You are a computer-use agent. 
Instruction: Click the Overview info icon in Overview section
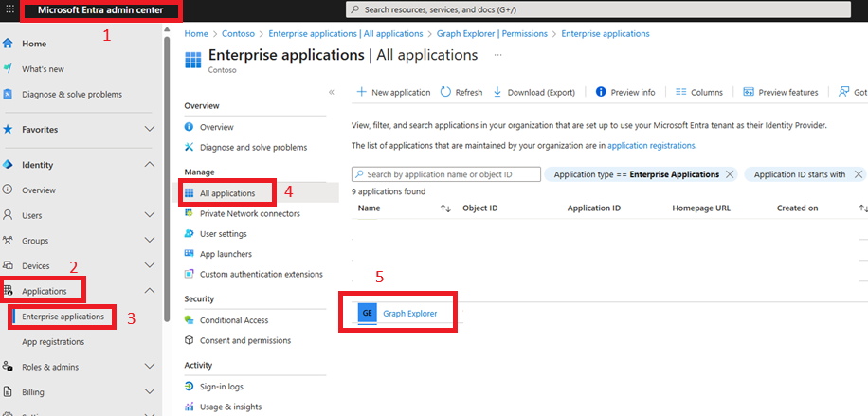click(x=189, y=127)
